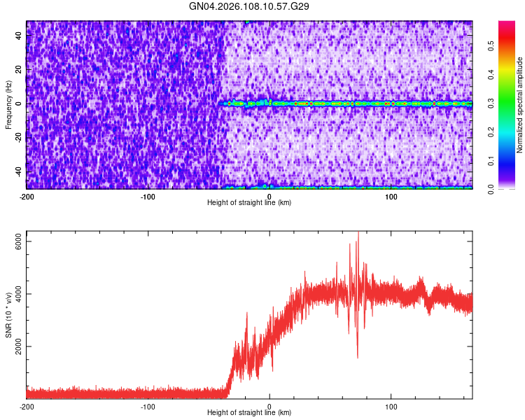Click the 'Frequency (Hz)' axis label

[8, 105]
